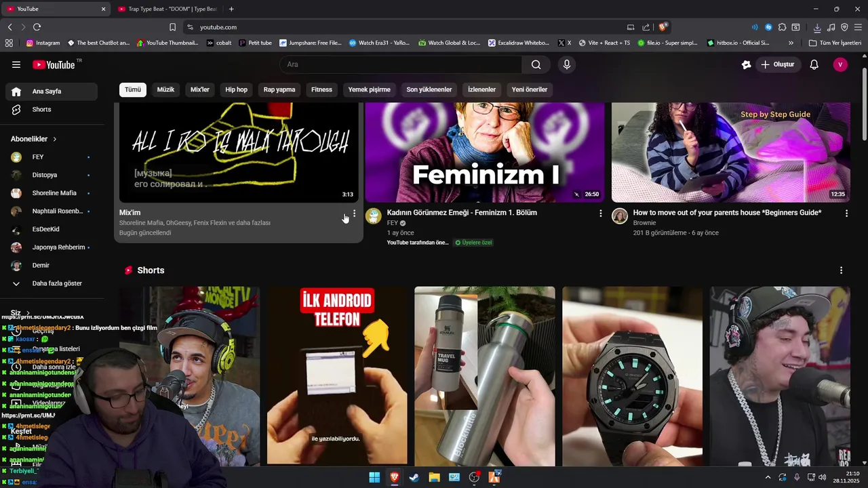Open options for Beginners Guide video
The width and height of the screenshot is (868, 488).
pos(846,213)
